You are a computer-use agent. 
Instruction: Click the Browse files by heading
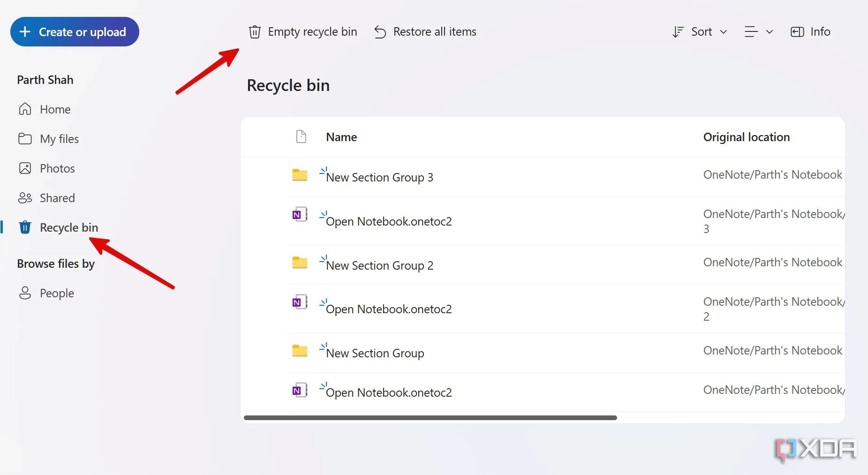pos(56,264)
